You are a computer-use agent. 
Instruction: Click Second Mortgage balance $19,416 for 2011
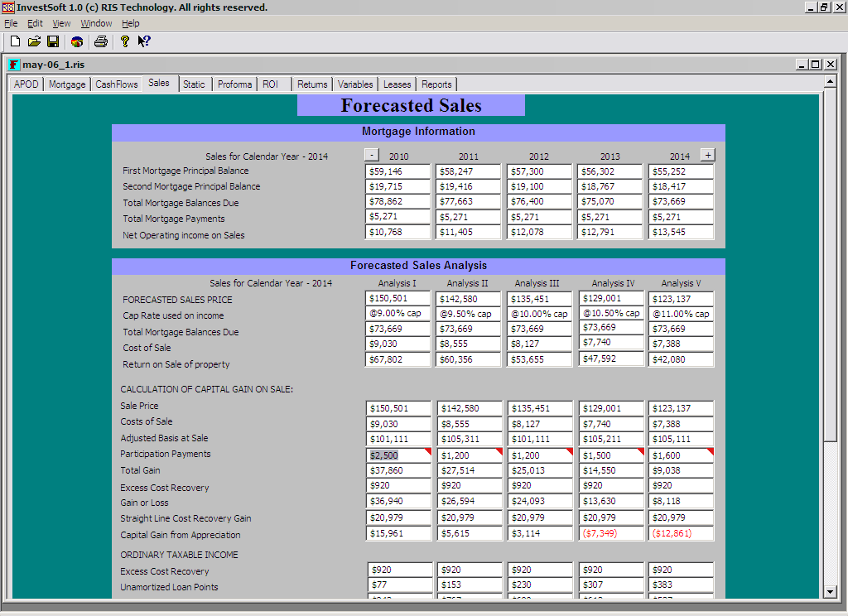click(469, 186)
